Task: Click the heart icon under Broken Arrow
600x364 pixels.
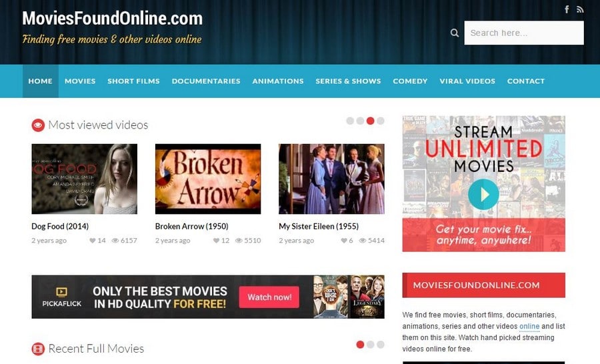Action: tap(216, 241)
